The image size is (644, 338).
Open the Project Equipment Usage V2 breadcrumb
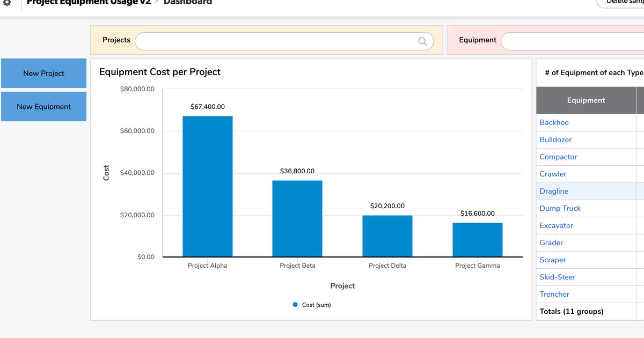(x=89, y=2)
